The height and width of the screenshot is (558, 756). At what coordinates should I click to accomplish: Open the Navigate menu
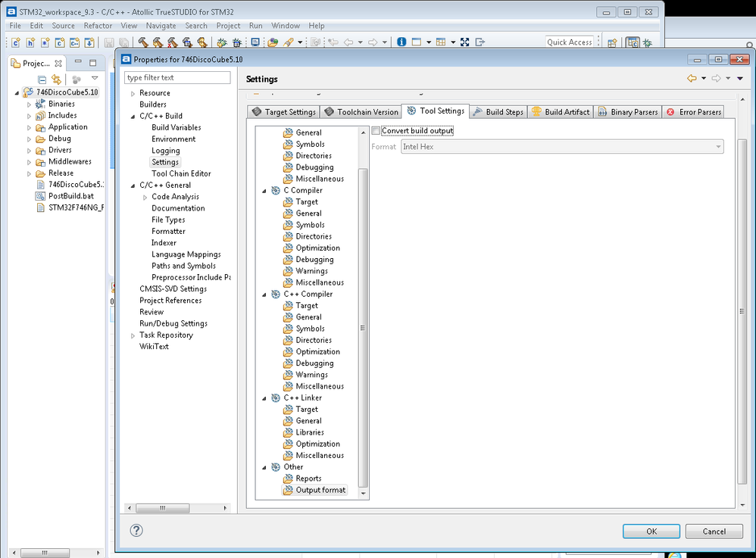point(161,26)
